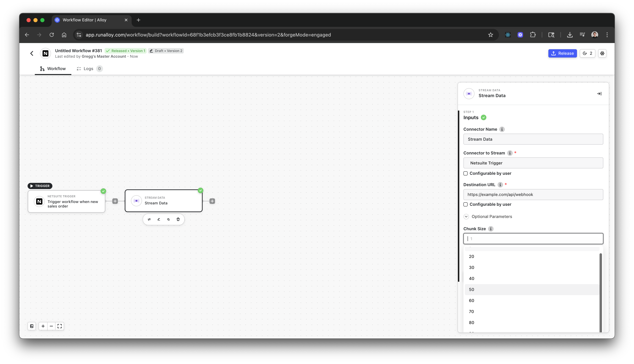Click the swap arrows icon under Stream Data node

149,219
